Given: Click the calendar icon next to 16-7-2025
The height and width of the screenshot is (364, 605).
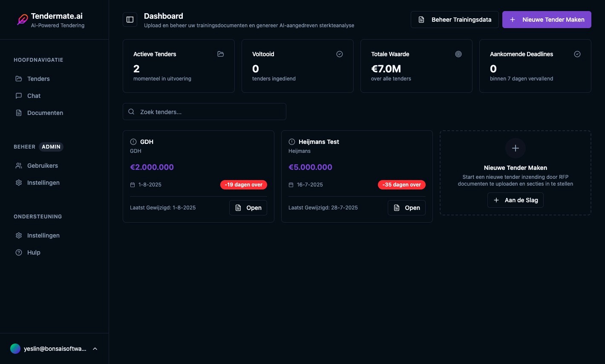Looking at the screenshot, I should click(291, 184).
